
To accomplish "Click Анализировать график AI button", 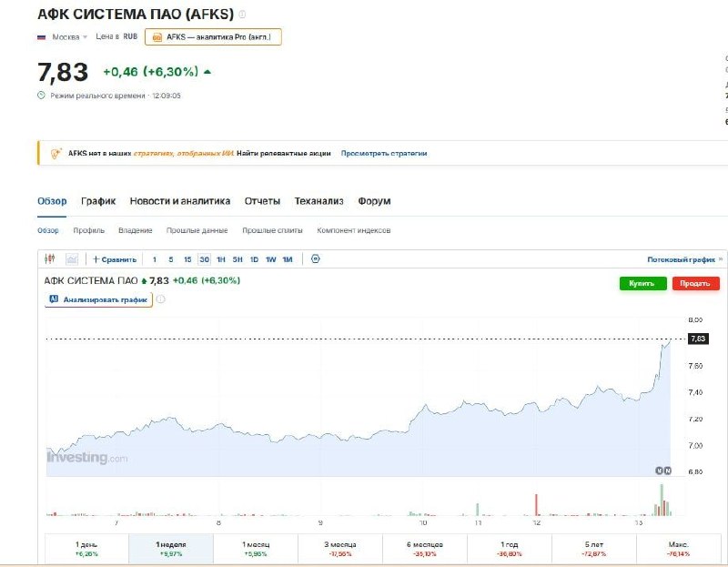I will 98,299.
